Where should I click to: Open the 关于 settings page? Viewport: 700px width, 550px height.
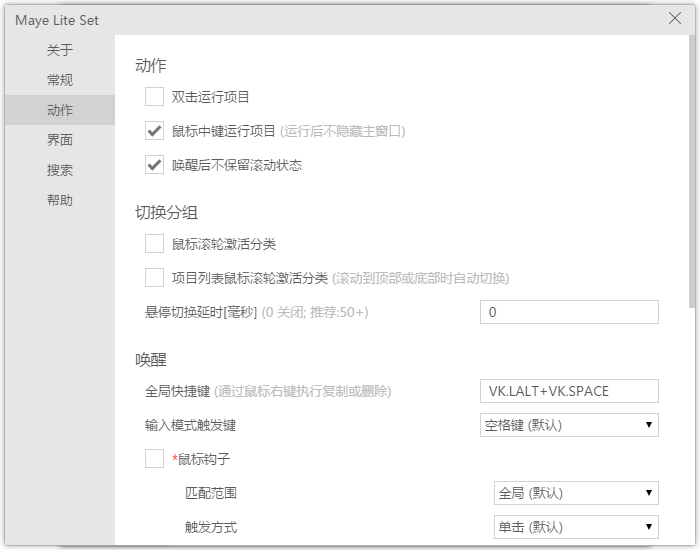[x=60, y=50]
